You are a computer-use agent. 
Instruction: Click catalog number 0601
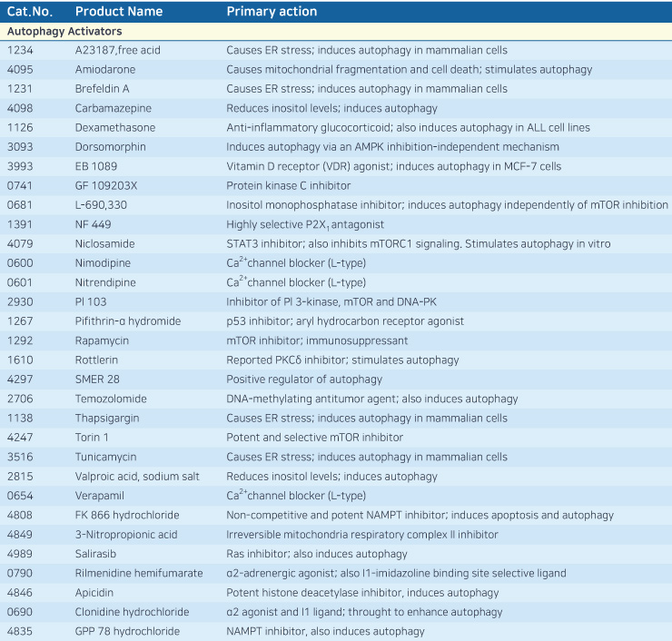click(20, 282)
